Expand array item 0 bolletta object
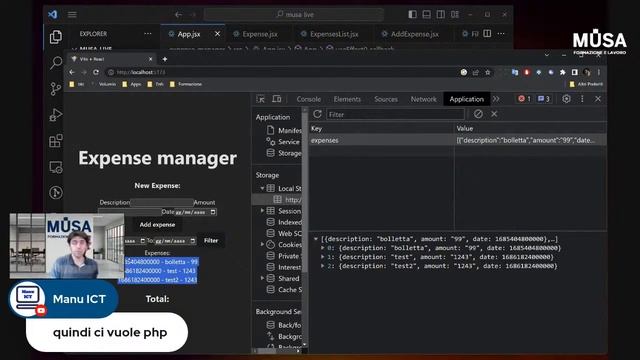Viewport: 640px width, 360px height. [323, 248]
